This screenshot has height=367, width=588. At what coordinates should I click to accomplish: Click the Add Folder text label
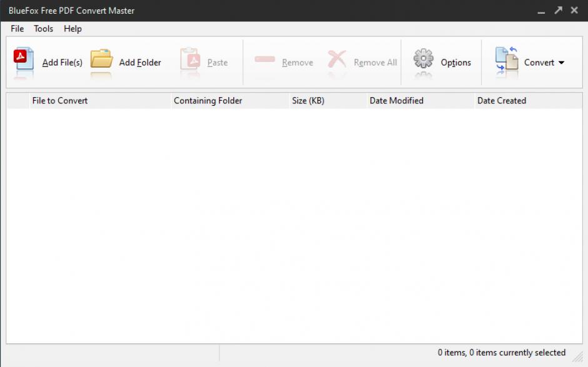tap(140, 63)
